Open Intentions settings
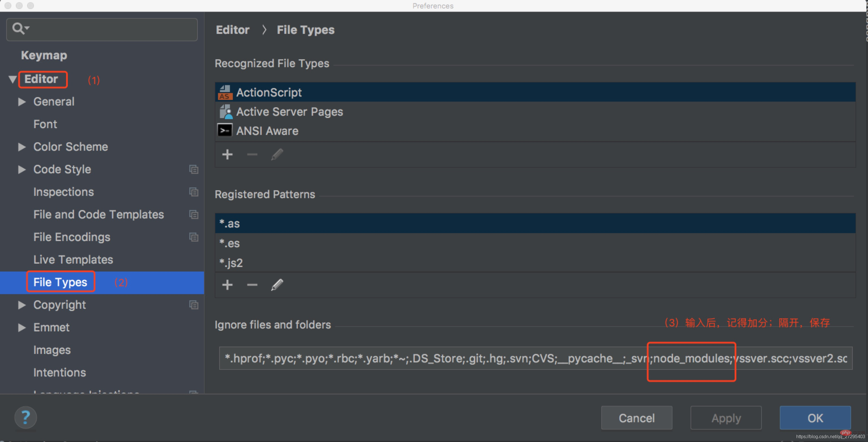 tap(60, 373)
